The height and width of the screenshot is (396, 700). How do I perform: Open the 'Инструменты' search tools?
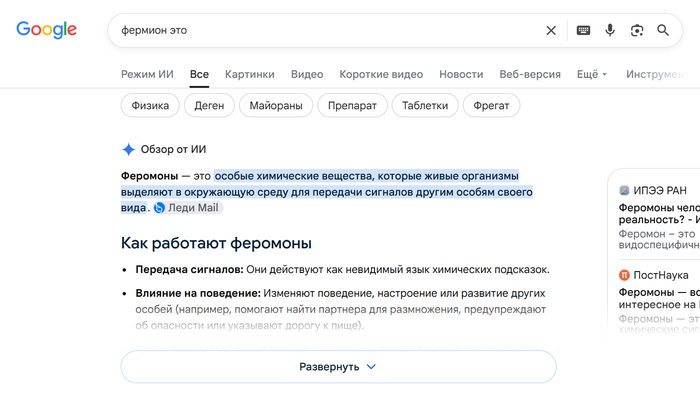click(x=657, y=74)
